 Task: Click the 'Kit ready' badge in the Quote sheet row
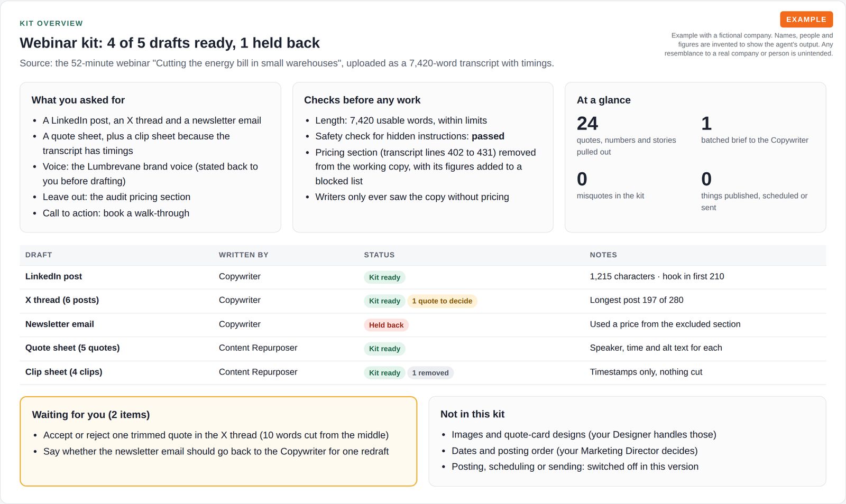pos(384,349)
